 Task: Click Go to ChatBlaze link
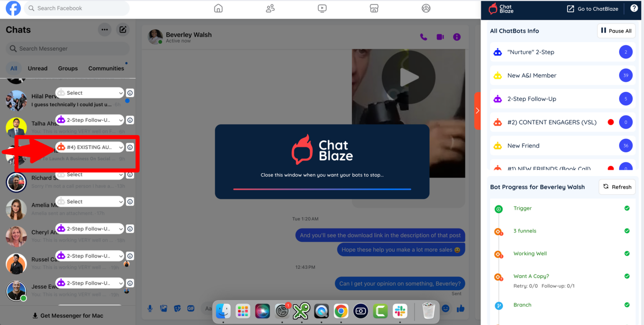click(x=593, y=9)
